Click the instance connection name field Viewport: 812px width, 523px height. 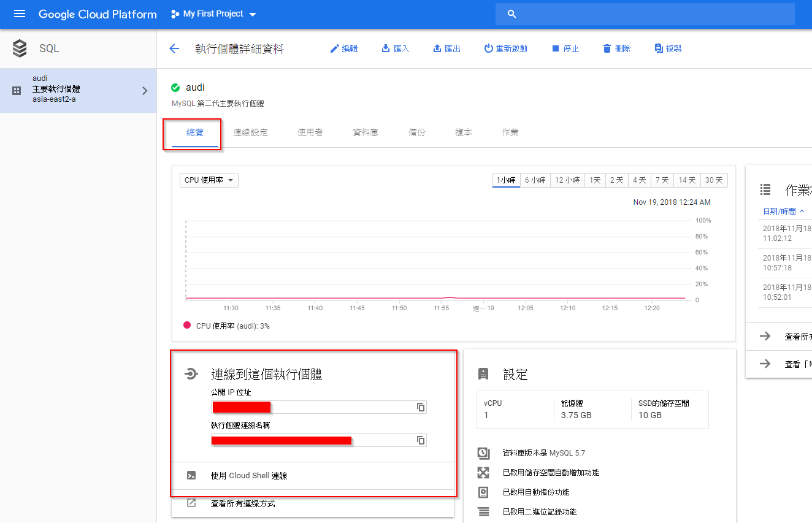318,440
